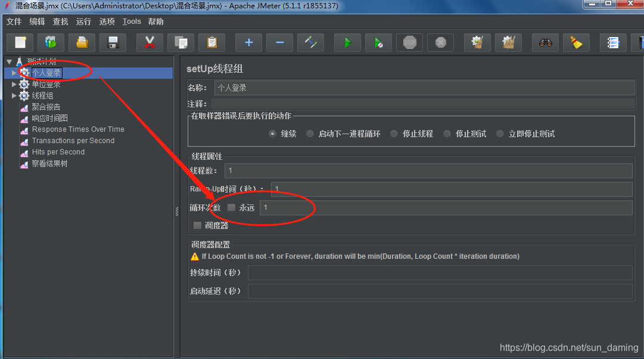Click the Ramp-Up时间 input field
This screenshot has width=644, height=359.
tap(452, 189)
